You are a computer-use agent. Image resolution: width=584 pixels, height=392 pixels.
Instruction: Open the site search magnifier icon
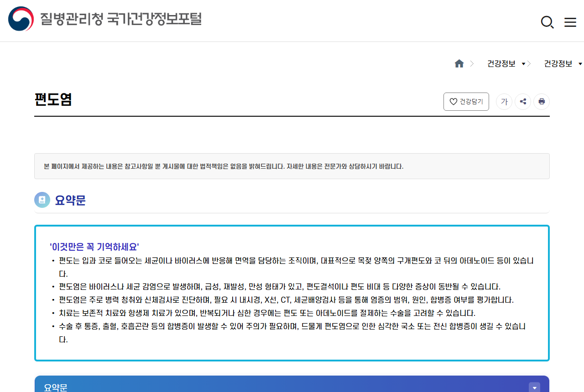[x=547, y=22]
